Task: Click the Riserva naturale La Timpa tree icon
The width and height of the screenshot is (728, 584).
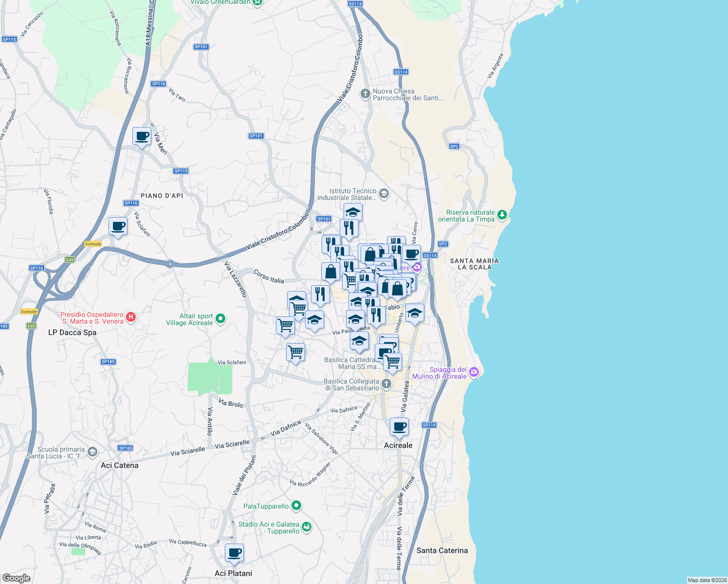Action: [502, 215]
